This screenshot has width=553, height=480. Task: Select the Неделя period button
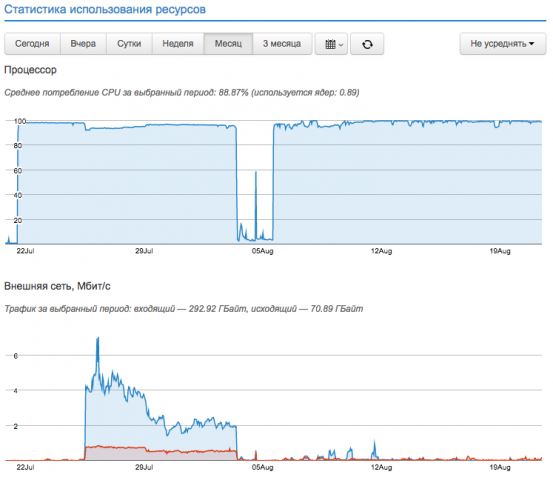click(178, 44)
